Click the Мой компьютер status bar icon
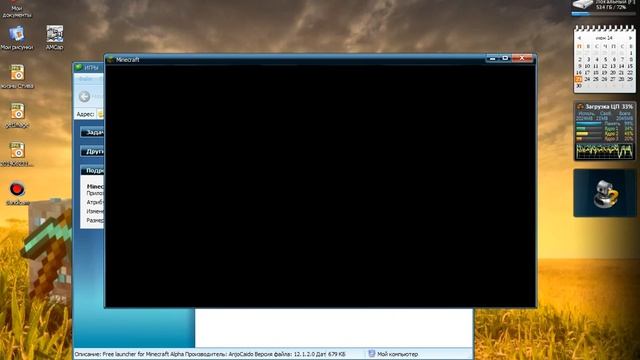Image resolution: width=640 pixels, height=360 pixels. pos(371,354)
